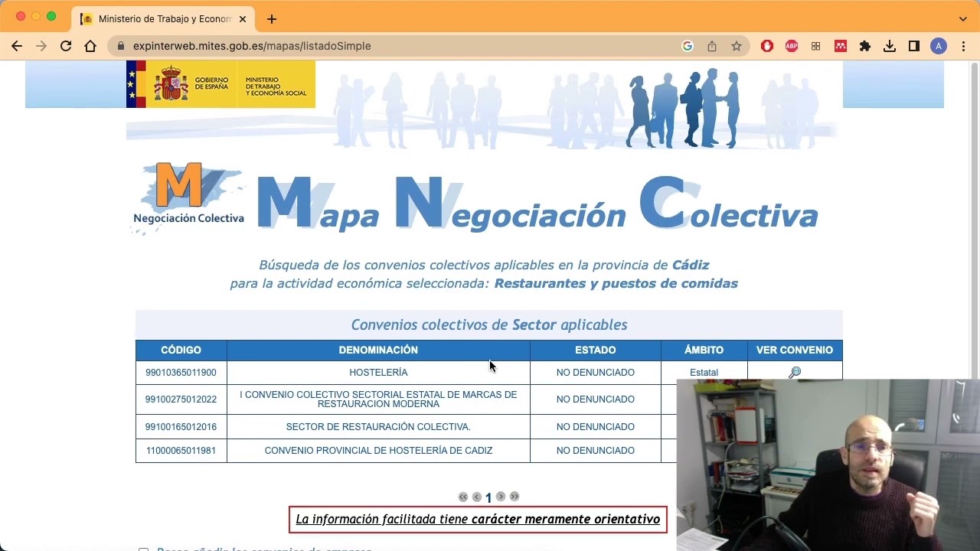Open the profile avatar A
Image resolution: width=980 pixels, height=551 pixels.
pos(939,46)
